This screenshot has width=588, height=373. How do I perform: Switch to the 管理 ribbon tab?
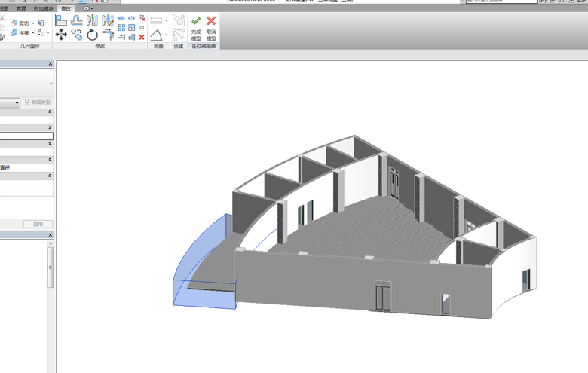tap(21, 8)
